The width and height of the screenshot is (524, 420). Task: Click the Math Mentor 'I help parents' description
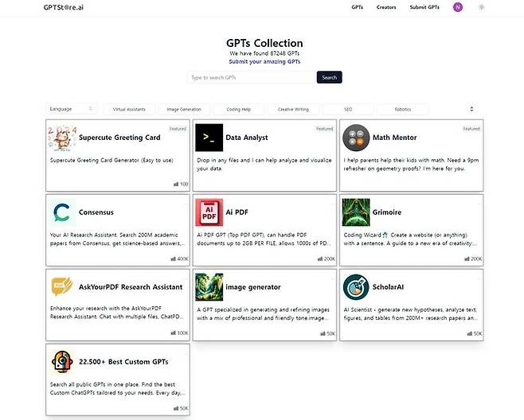(411, 164)
